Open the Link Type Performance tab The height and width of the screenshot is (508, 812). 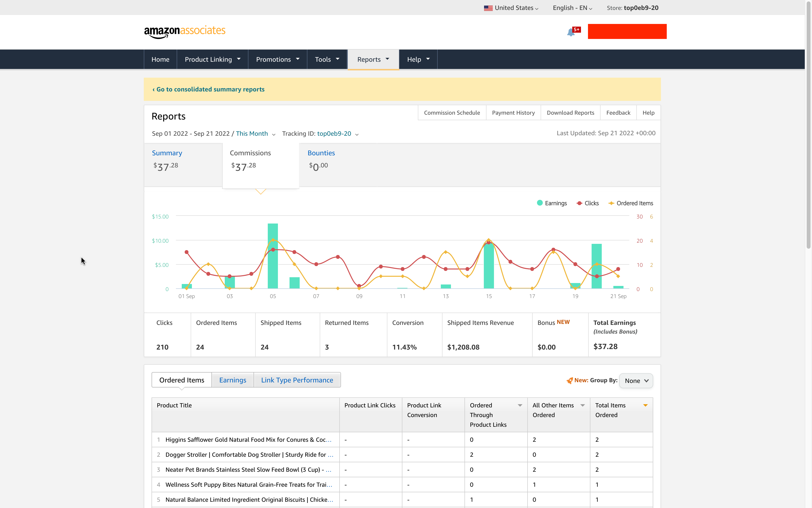pyautogui.click(x=297, y=380)
